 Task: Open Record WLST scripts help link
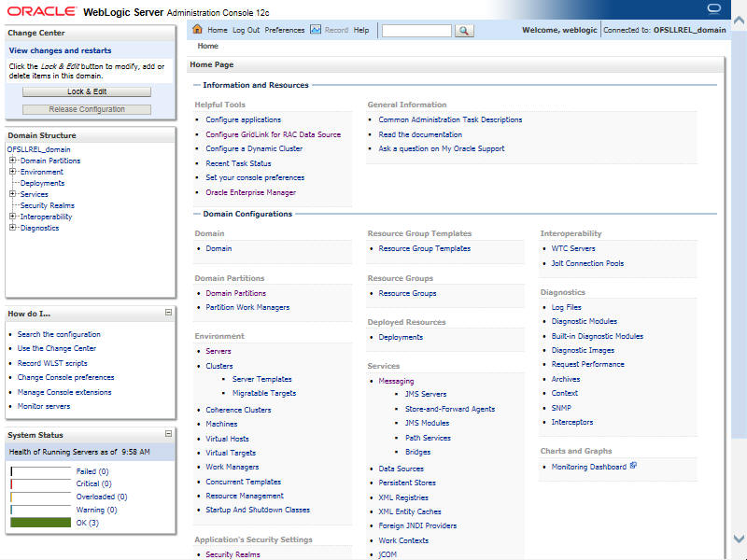[x=52, y=363]
